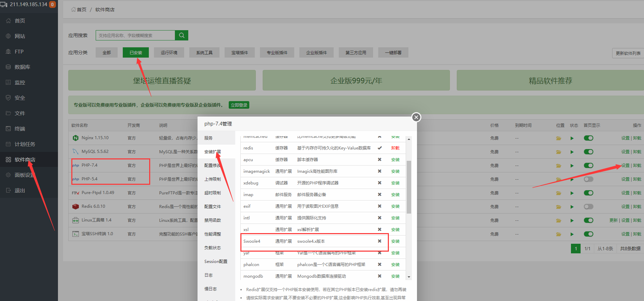Select 全部 category tab
The width and height of the screenshot is (644, 301).
(107, 52)
